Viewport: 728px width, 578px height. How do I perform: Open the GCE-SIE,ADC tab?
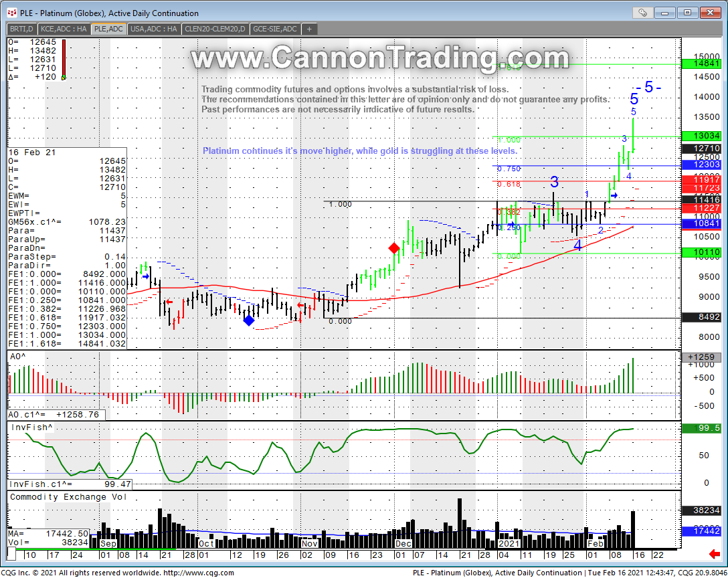276,29
